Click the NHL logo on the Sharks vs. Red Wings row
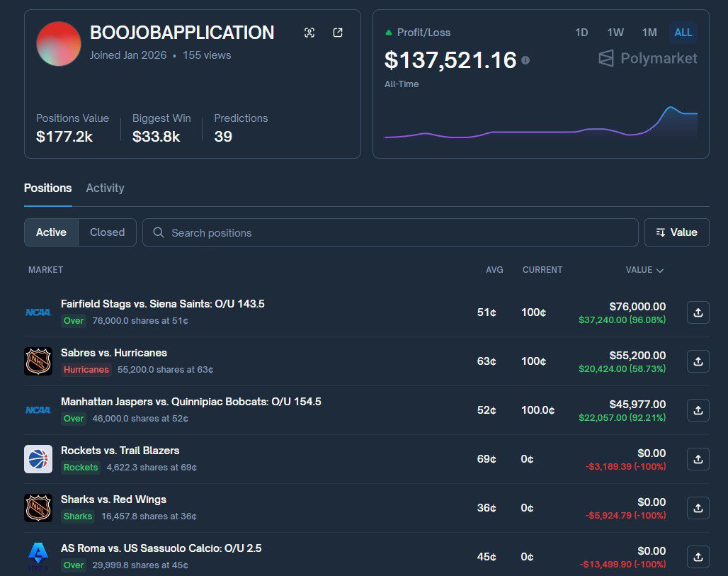Screen dimensions: 728x576 click(38, 508)
